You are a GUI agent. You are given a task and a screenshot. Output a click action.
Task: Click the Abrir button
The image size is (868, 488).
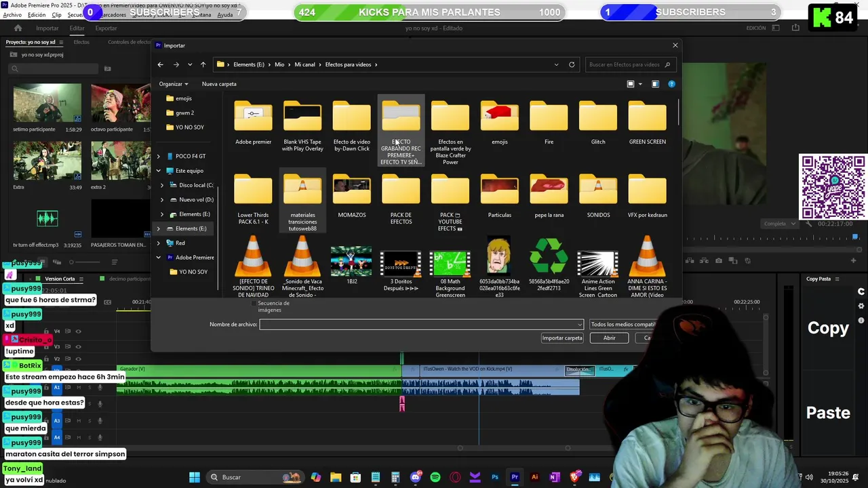609,338
